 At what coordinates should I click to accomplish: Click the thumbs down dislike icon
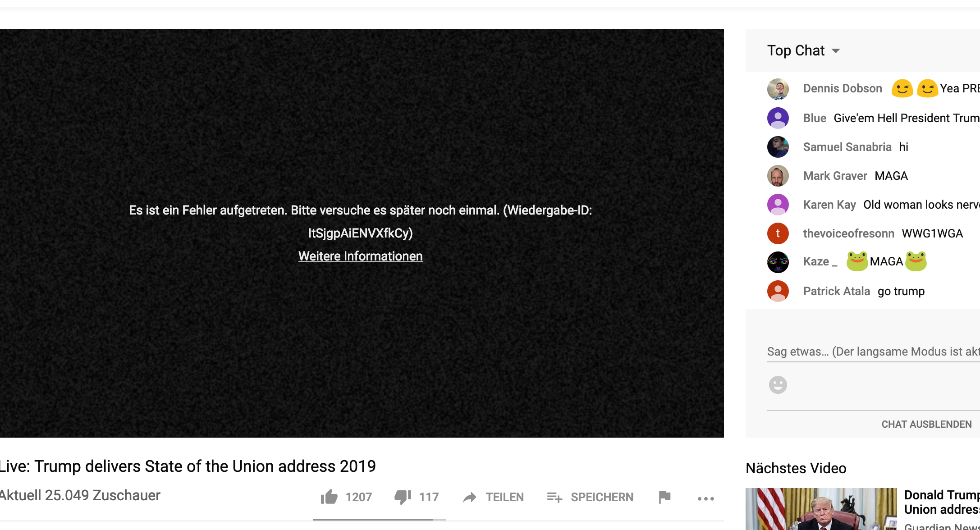(x=403, y=497)
